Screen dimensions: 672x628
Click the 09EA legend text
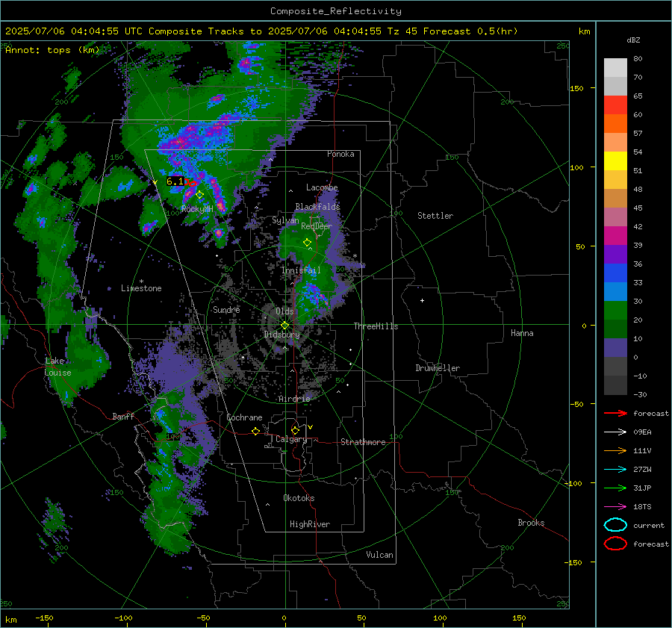point(642,432)
